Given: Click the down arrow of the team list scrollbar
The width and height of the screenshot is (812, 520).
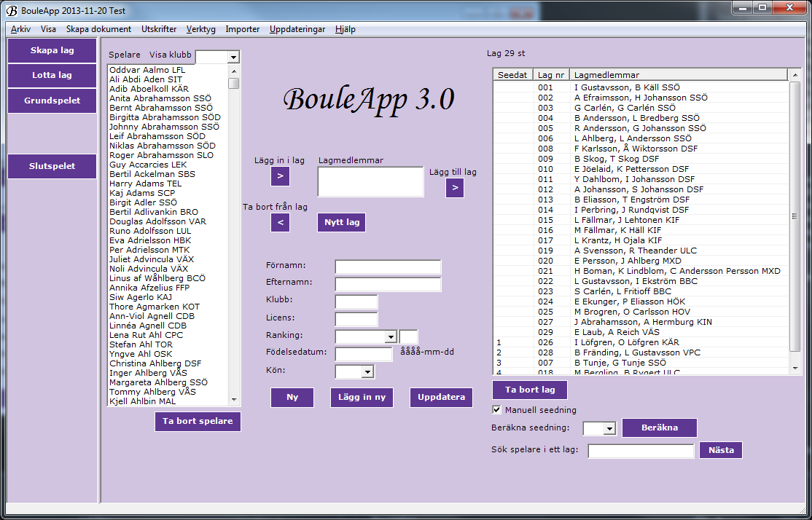Looking at the screenshot, I should pyautogui.click(x=795, y=368).
